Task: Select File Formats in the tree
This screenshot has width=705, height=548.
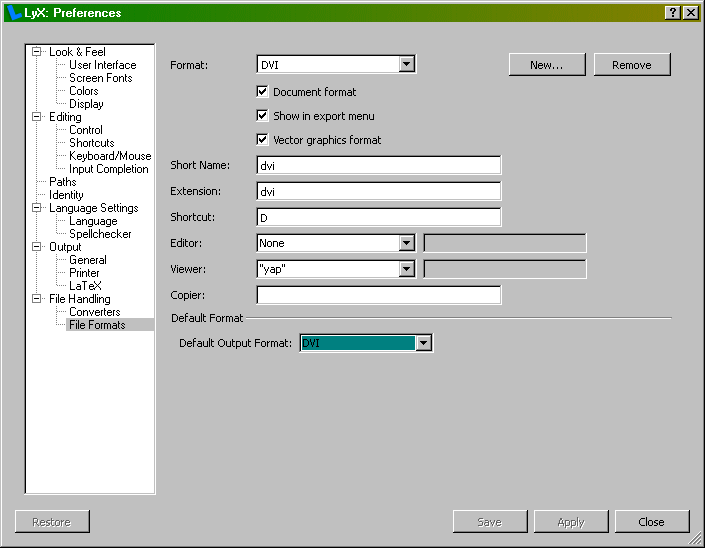Action: point(97,325)
